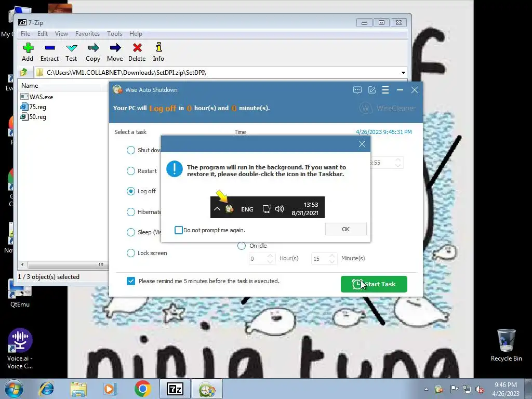Open the View menu in 7-Zip

coord(61,34)
